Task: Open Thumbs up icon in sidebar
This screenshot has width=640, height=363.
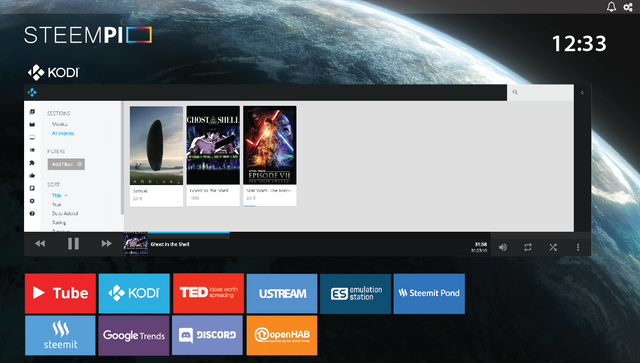Action: [32, 175]
